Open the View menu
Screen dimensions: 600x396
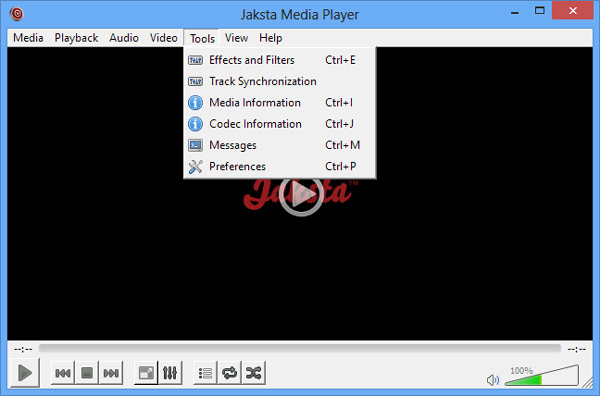coord(236,38)
